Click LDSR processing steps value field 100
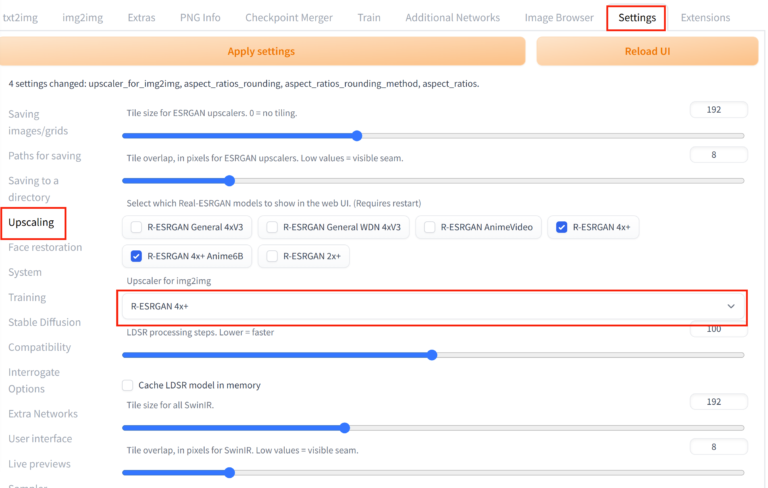Image resolution: width=768 pixels, height=488 pixels. pos(719,330)
